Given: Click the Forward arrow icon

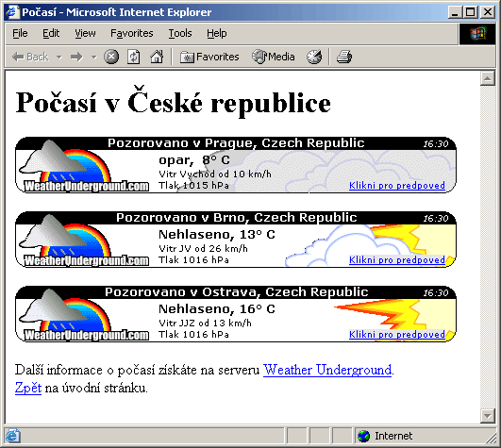Looking at the screenshot, I should [76, 58].
